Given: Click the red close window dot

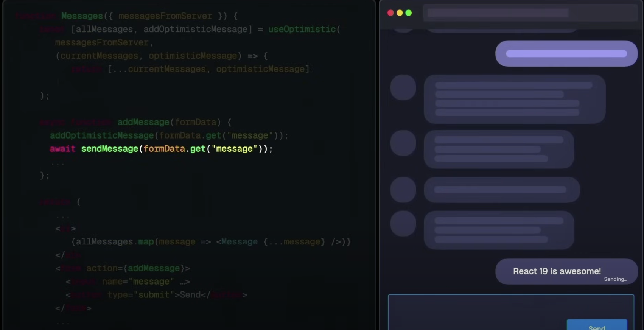Looking at the screenshot, I should tap(390, 13).
